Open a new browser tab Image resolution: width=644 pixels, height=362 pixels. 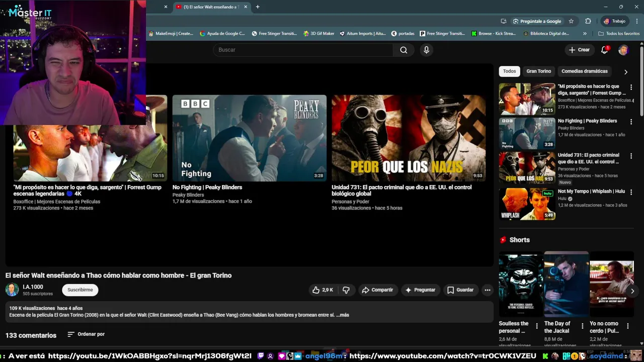tap(258, 7)
